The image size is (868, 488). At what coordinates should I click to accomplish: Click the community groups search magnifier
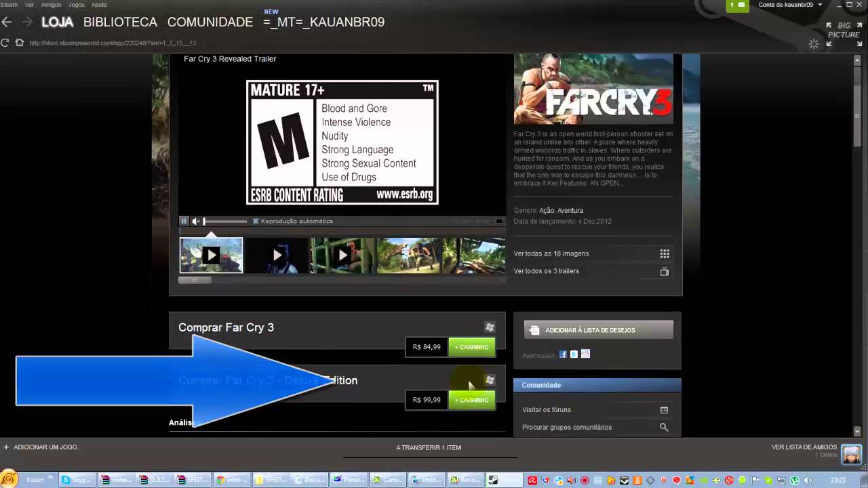(x=664, y=428)
